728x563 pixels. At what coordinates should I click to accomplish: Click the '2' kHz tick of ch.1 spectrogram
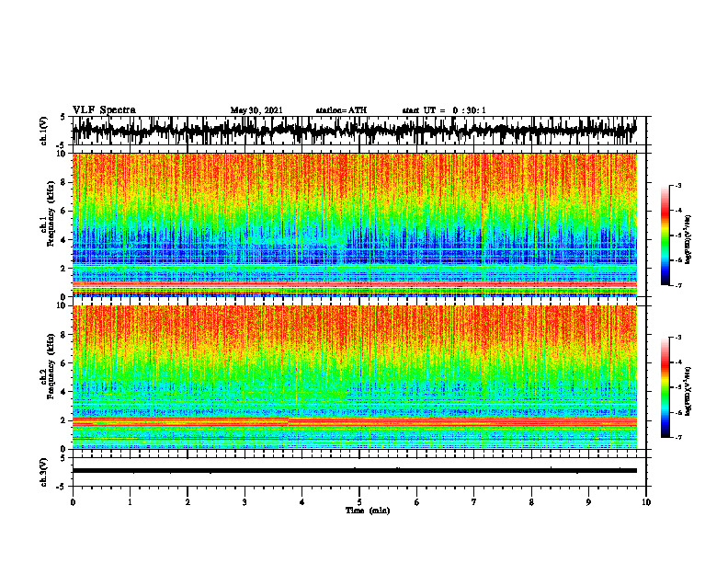(63, 269)
